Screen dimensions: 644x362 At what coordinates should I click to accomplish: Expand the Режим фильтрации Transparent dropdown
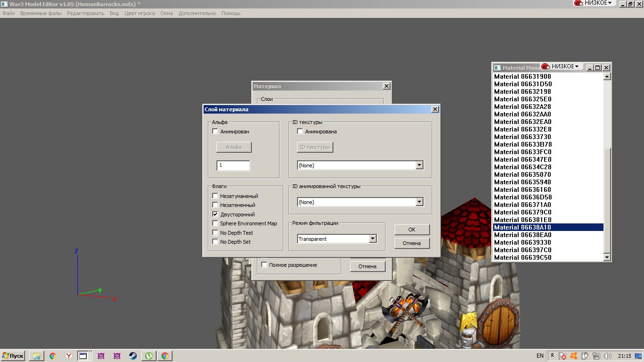tap(372, 239)
